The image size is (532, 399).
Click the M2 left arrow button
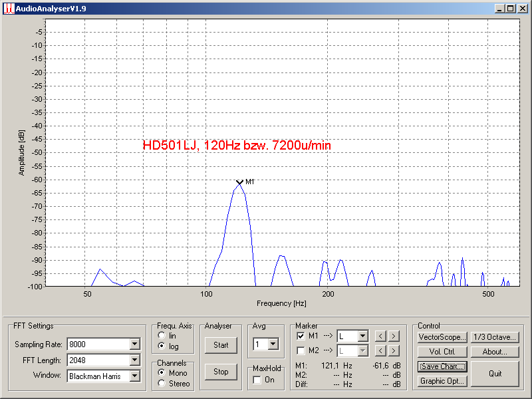click(380, 350)
